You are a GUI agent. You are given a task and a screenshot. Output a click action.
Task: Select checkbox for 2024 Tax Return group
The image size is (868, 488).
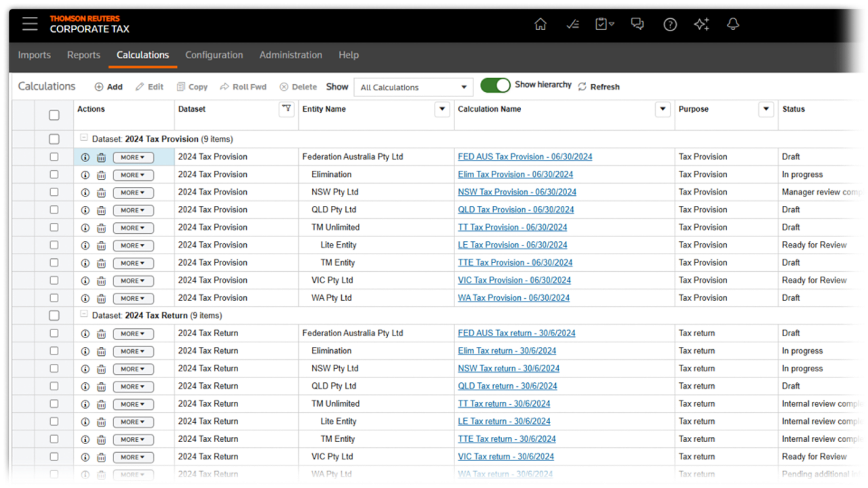[x=54, y=316]
